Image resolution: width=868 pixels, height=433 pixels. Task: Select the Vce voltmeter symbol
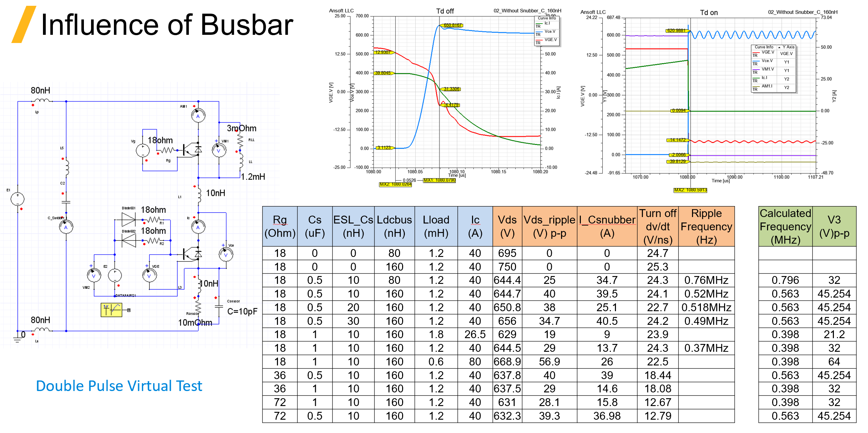[226, 255]
